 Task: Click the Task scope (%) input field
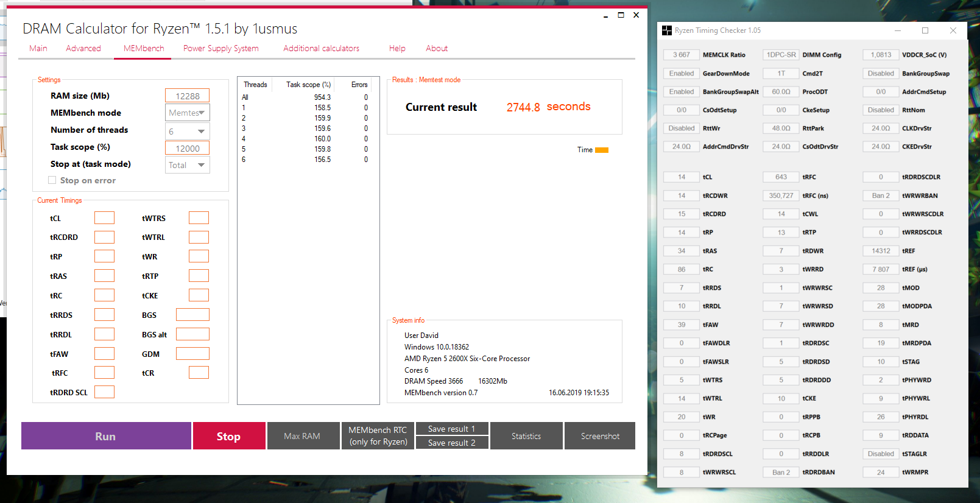[x=188, y=148]
